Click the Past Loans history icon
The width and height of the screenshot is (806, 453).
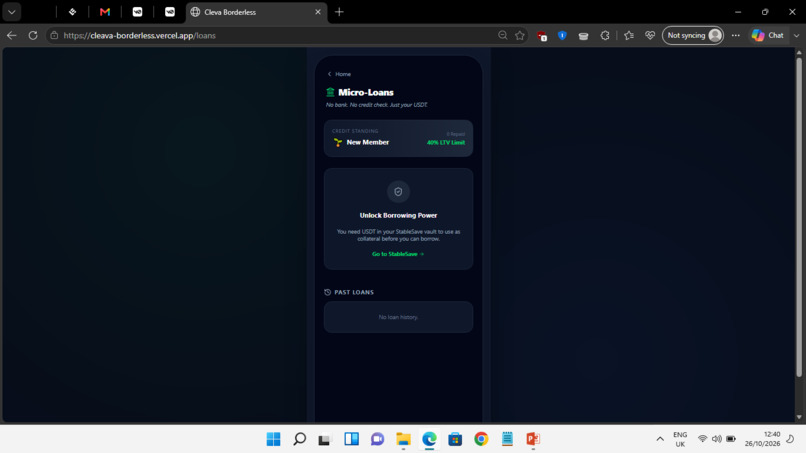point(327,292)
